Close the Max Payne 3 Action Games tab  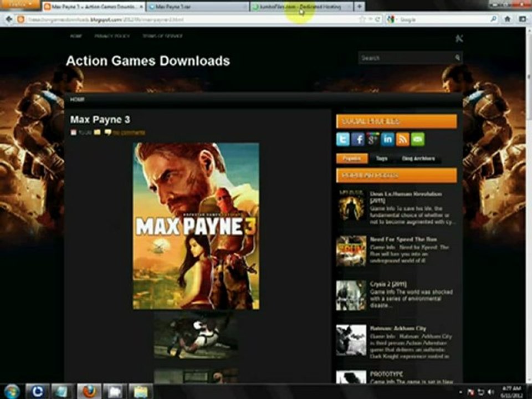pos(141,7)
